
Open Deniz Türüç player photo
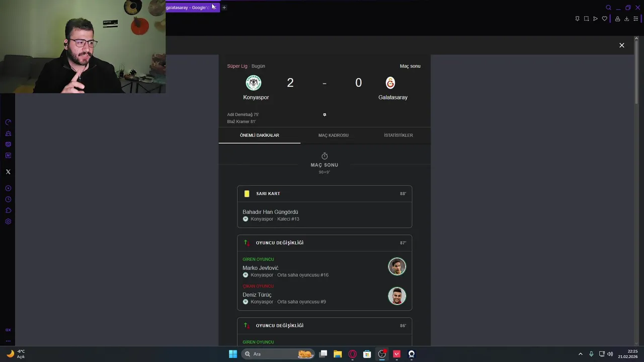tap(397, 296)
